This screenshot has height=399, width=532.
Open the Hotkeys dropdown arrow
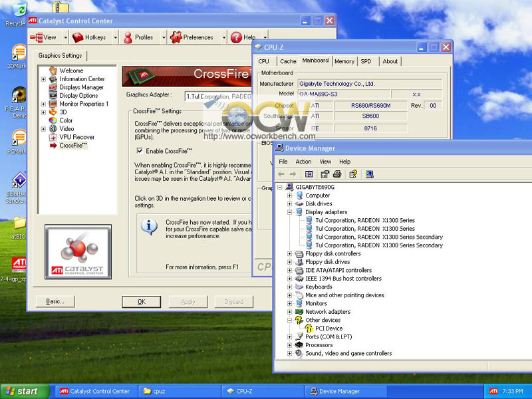coord(115,38)
